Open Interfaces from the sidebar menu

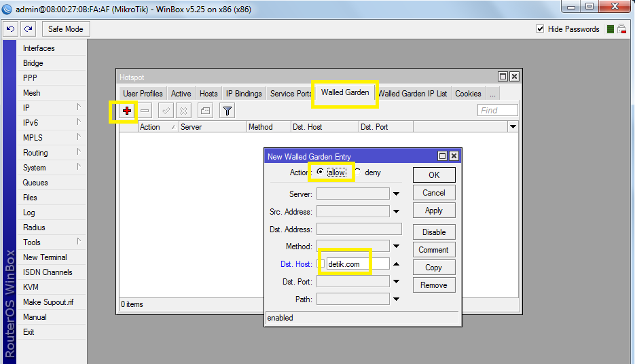coord(52,48)
